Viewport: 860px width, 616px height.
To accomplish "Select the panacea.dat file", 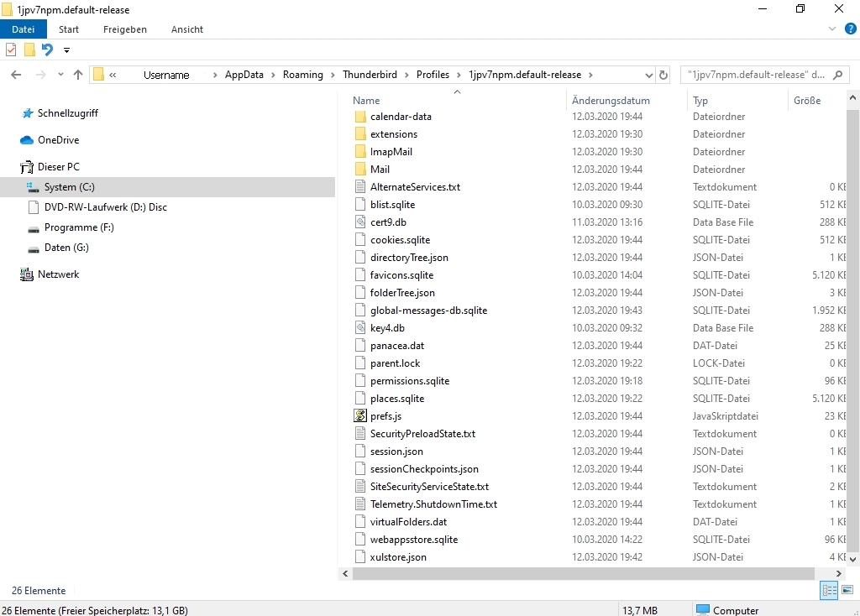I will (x=397, y=346).
